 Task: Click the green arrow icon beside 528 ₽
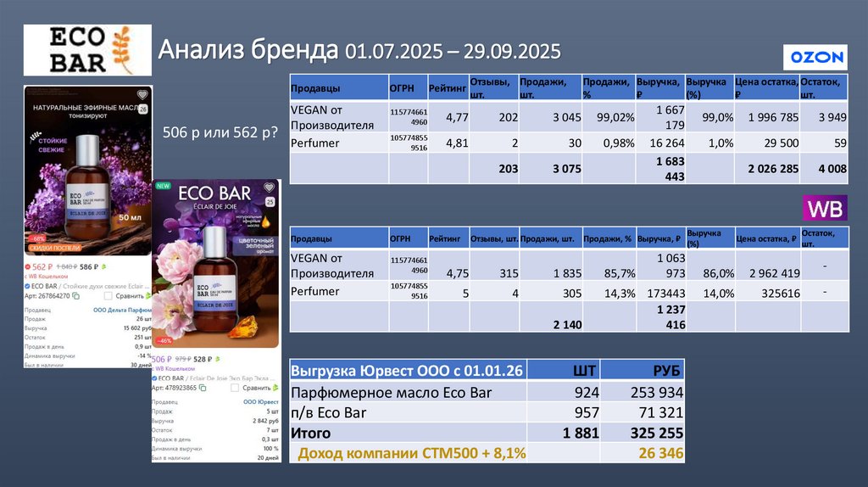coord(218,359)
